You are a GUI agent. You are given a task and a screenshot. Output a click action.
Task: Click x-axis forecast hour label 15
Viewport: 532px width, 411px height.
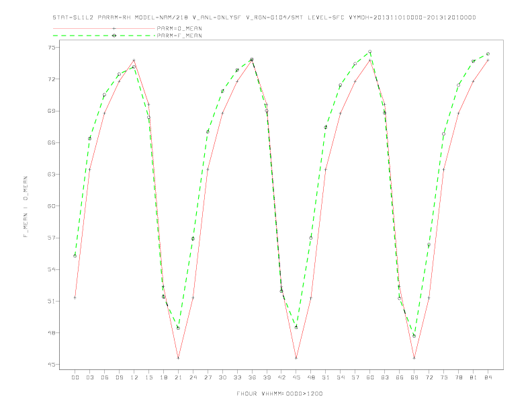tap(148, 377)
